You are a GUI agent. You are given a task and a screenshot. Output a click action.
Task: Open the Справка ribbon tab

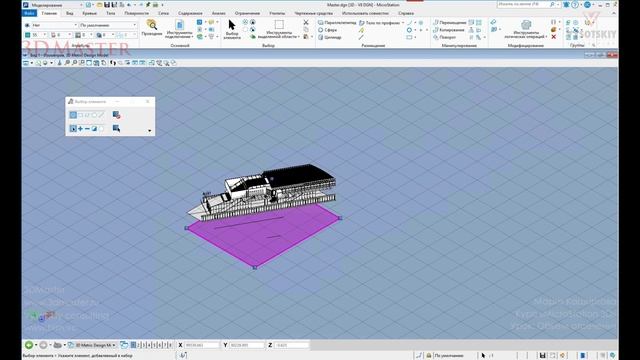pos(406,13)
